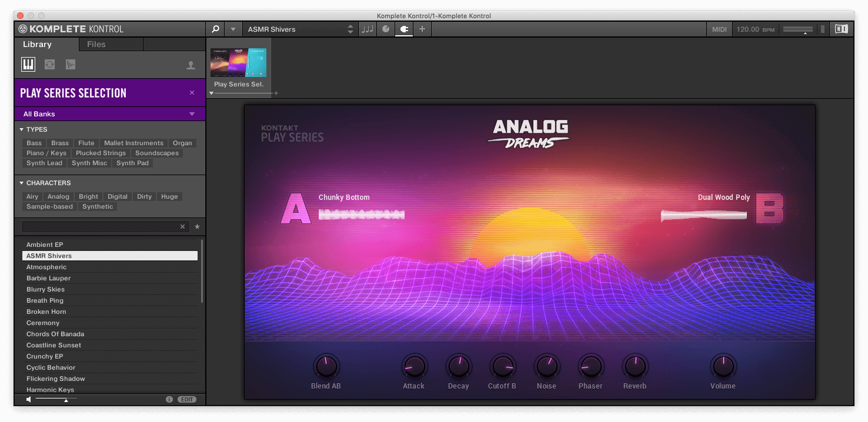Click the plus icon in header
Image resolution: width=868 pixels, height=422 pixels.
point(422,29)
